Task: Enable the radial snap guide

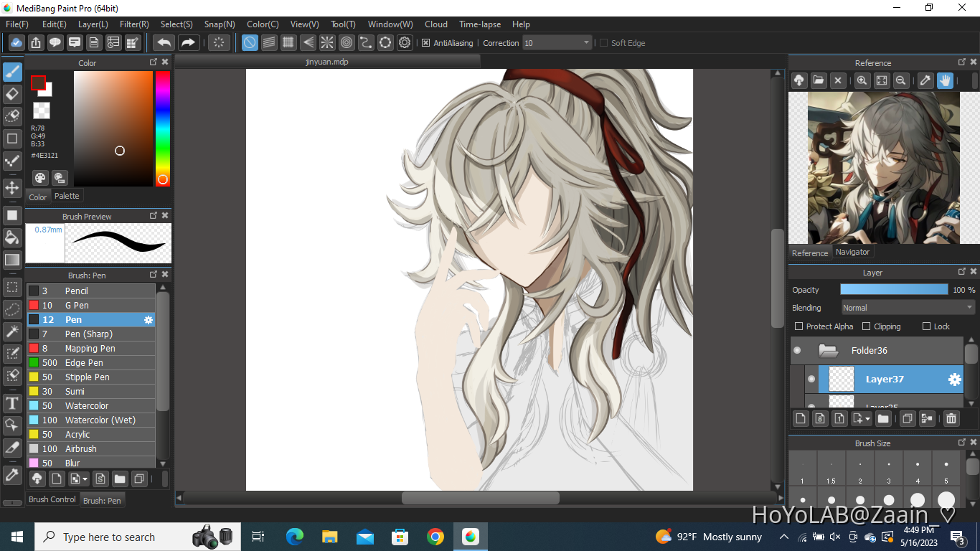Action: [x=327, y=43]
